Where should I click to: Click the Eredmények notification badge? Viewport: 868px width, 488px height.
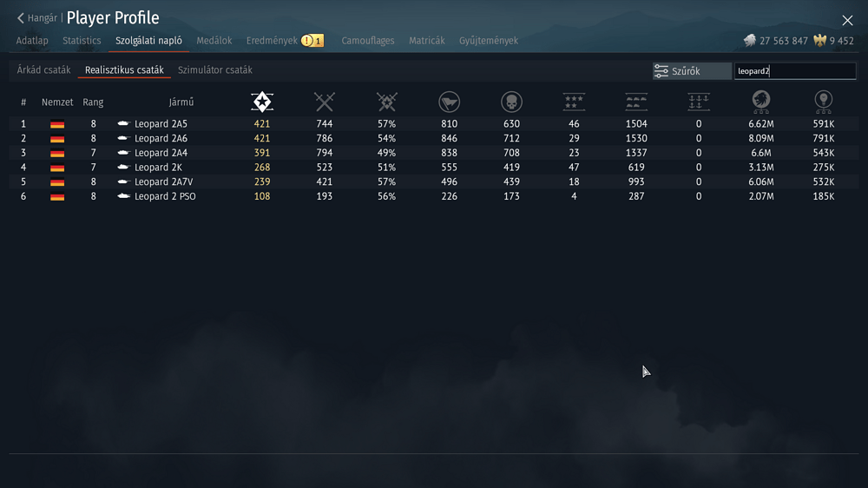[x=312, y=41]
